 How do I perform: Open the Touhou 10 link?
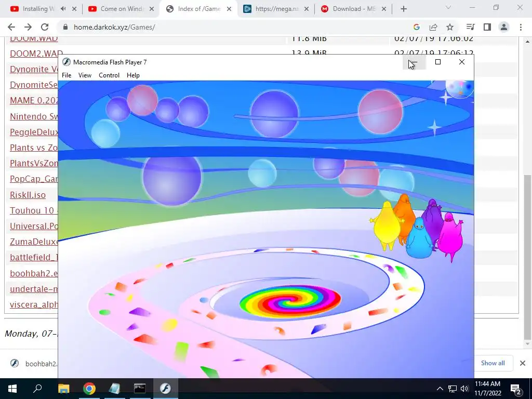coord(34,210)
